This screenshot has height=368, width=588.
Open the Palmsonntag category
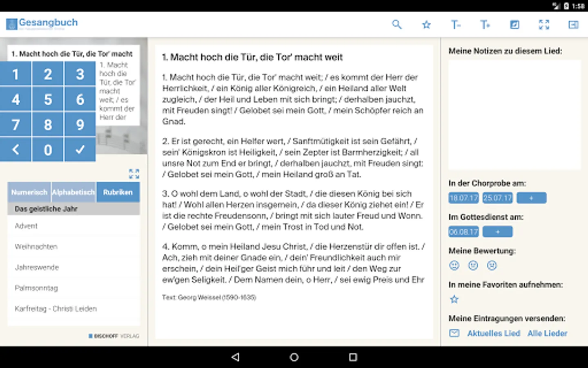tap(73, 288)
